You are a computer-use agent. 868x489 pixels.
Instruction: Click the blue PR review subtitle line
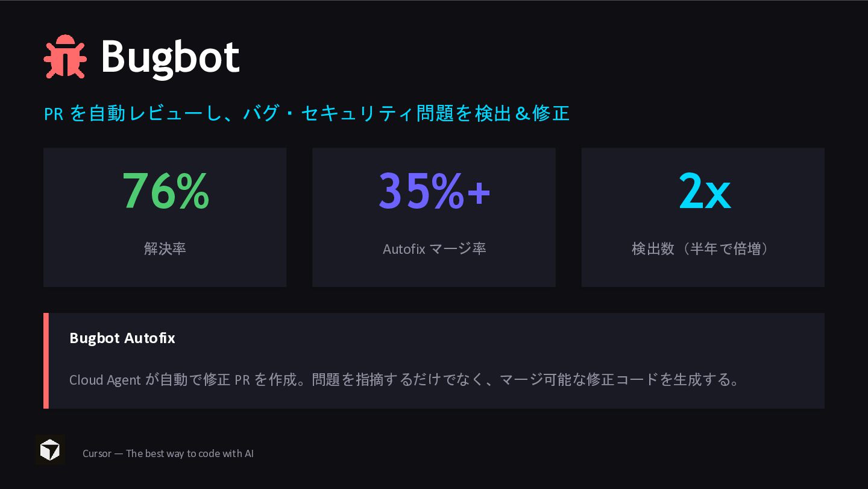306,113
